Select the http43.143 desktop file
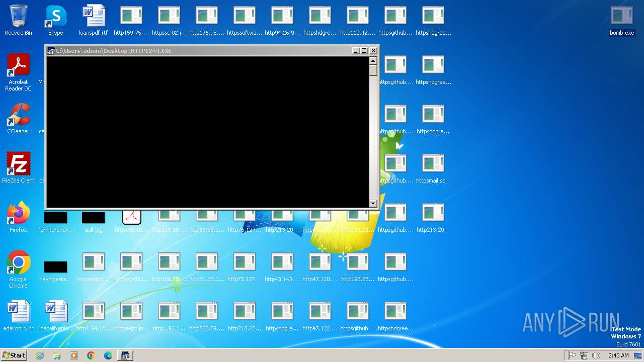Screen dimensions: 644x362 coord(282,266)
